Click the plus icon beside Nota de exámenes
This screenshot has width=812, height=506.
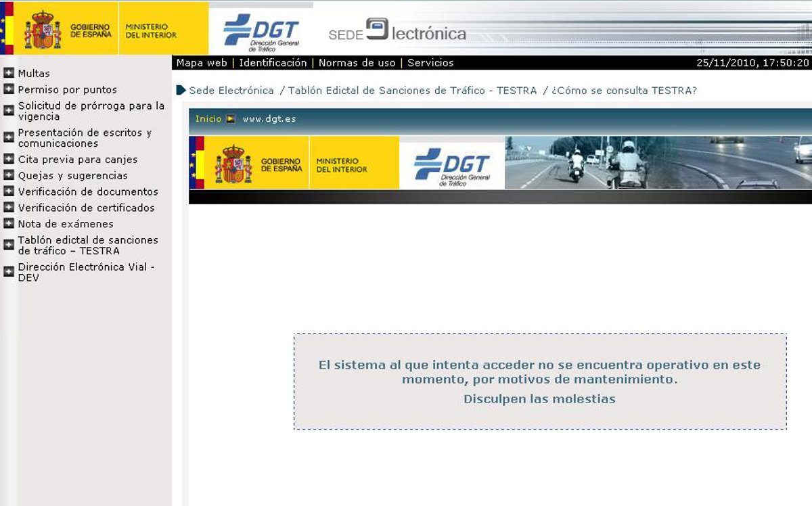point(9,224)
